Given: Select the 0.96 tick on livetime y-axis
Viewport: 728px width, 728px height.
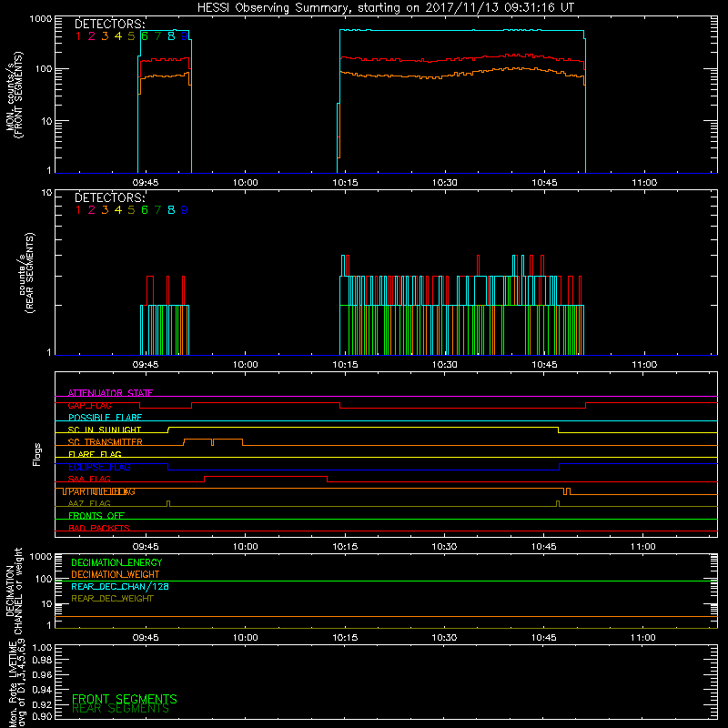Looking at the screenshot, I should pyautogui.click(x=42, y=674).
